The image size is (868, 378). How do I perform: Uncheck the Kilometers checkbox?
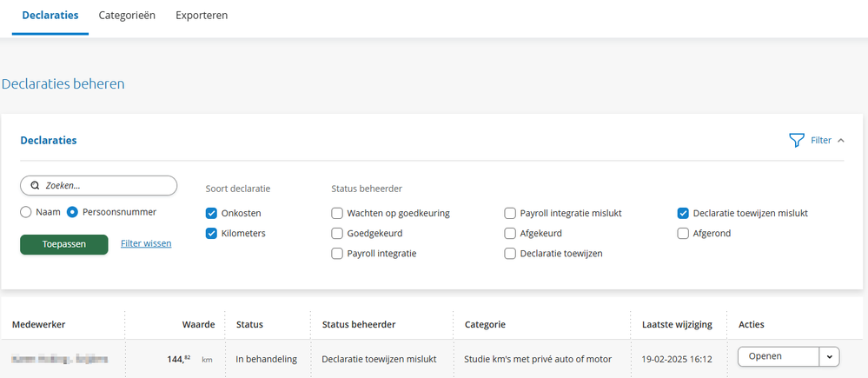[x=211, y=233]
